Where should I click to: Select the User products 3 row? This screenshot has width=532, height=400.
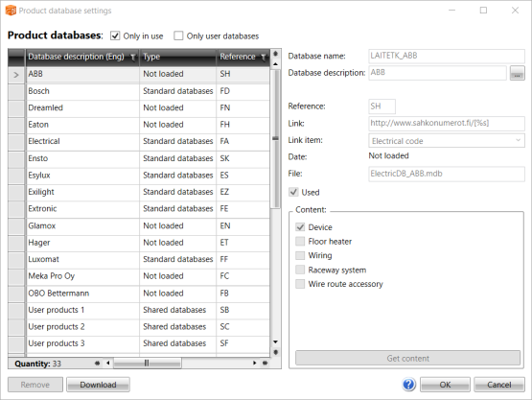coord(139,343)
